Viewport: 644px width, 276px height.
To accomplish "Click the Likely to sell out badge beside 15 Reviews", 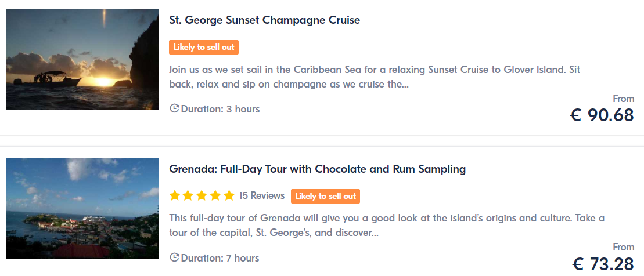I will click(x=325, y=196).
